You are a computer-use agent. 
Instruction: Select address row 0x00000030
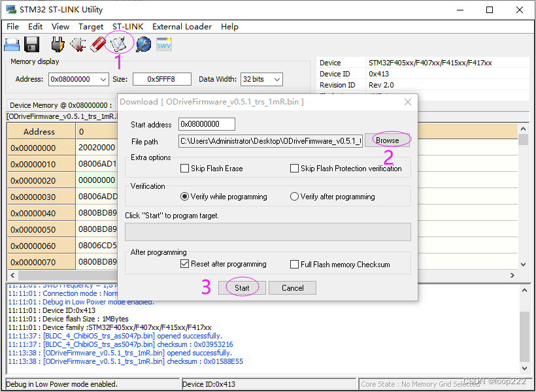(41, 197)
